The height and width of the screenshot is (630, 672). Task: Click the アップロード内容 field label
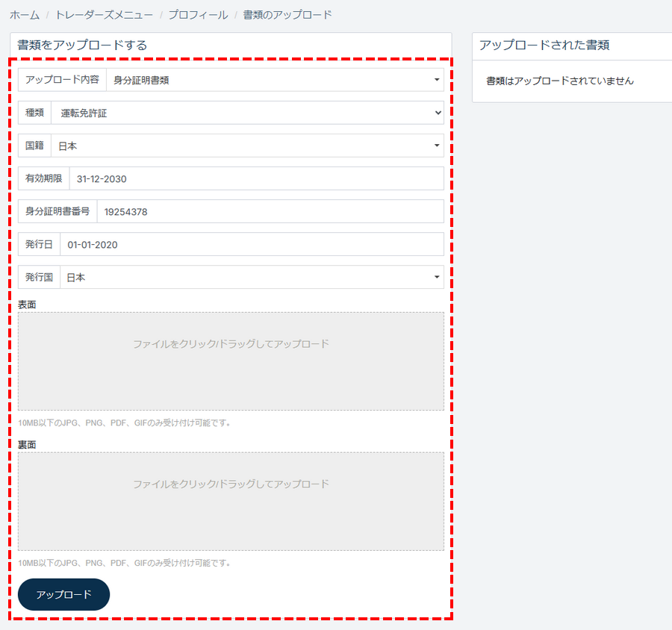62,80
